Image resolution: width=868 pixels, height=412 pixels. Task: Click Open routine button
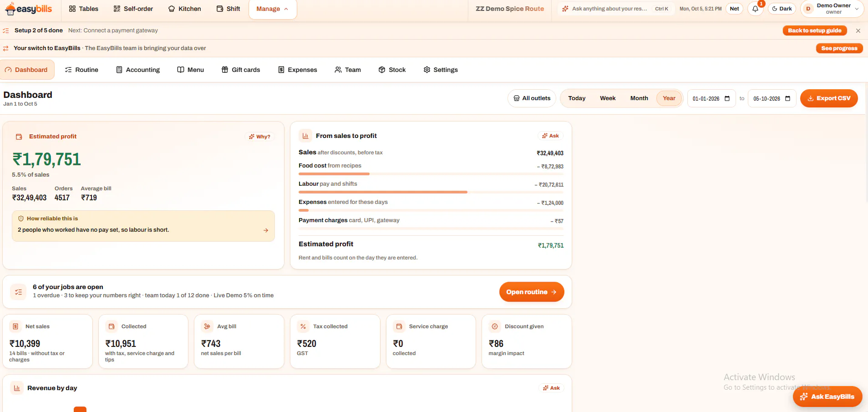coord(532,292)
